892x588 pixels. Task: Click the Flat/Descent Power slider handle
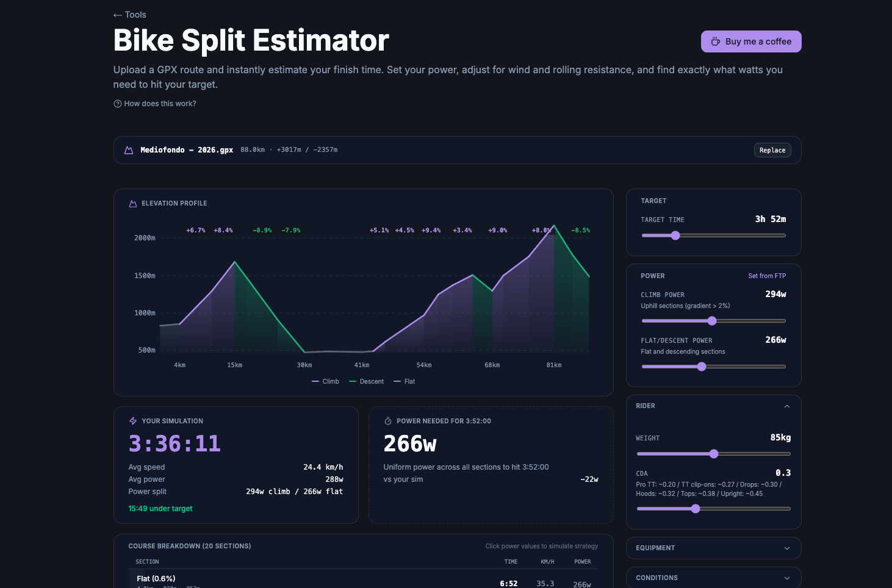click(702, 367)
